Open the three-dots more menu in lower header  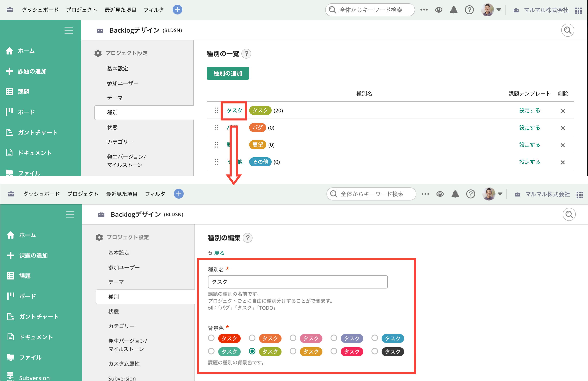click(x=425, y=194)
